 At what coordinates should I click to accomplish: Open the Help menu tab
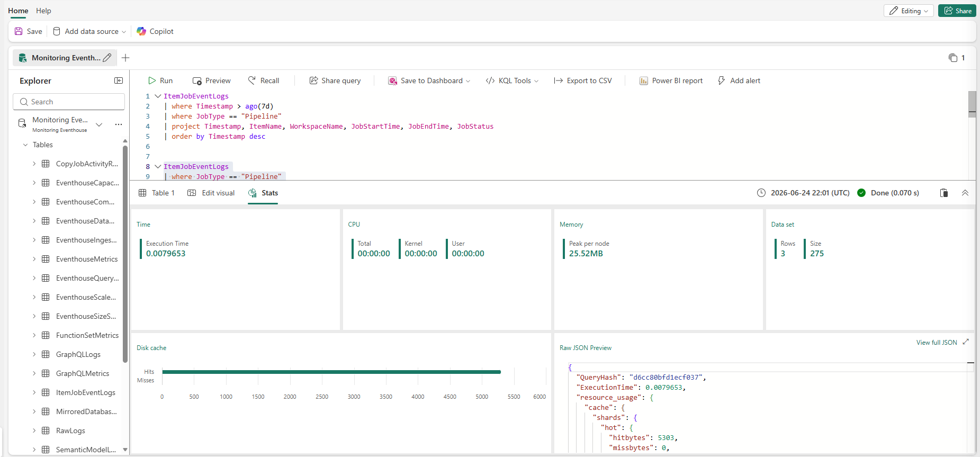coord(43,11)
